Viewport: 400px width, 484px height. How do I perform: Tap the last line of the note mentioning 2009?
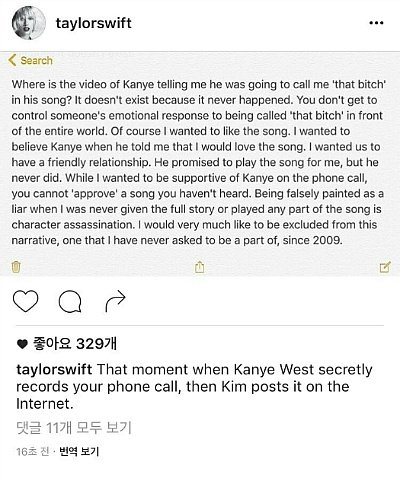click(x=177, y=240)
